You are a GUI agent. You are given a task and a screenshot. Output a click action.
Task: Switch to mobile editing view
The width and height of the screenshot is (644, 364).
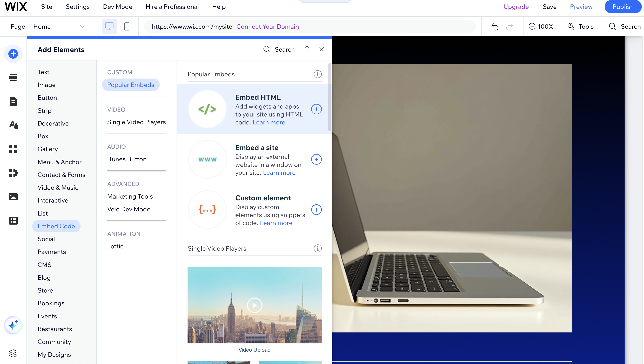(x=126, y=26)
